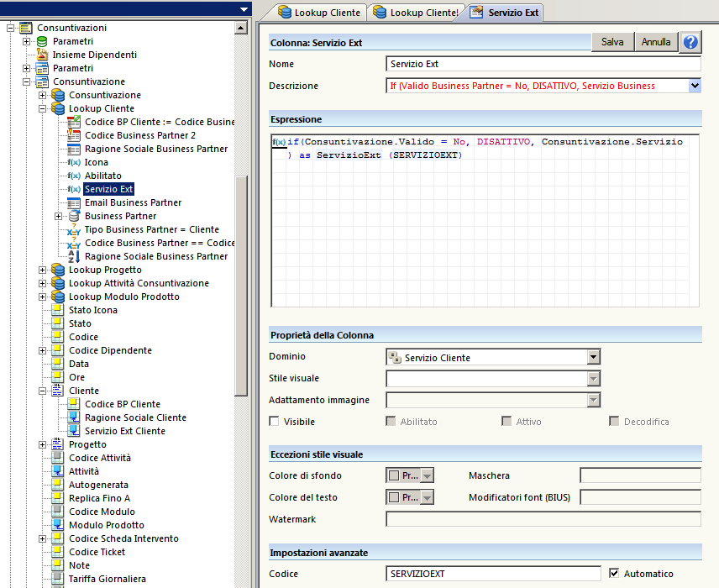Screen dimensions: 719x588
Task: Select Note tree item
Action: pyautogui.click(x=79, y=565)
